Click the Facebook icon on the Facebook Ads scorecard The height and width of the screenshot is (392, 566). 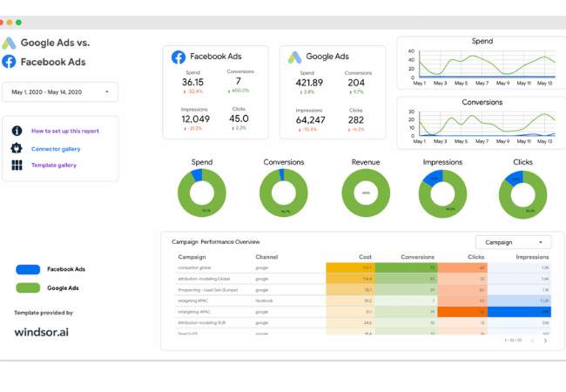coord(179,57)
